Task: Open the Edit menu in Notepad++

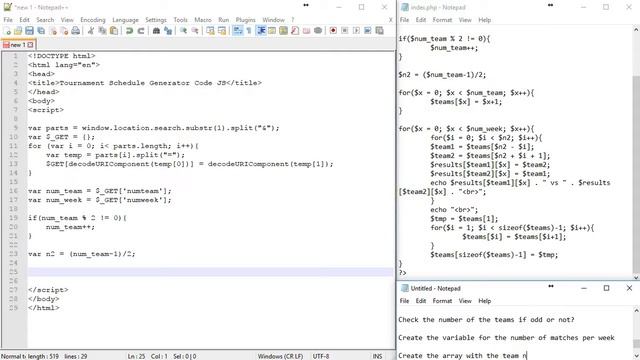Action: [x=24, y=20]
